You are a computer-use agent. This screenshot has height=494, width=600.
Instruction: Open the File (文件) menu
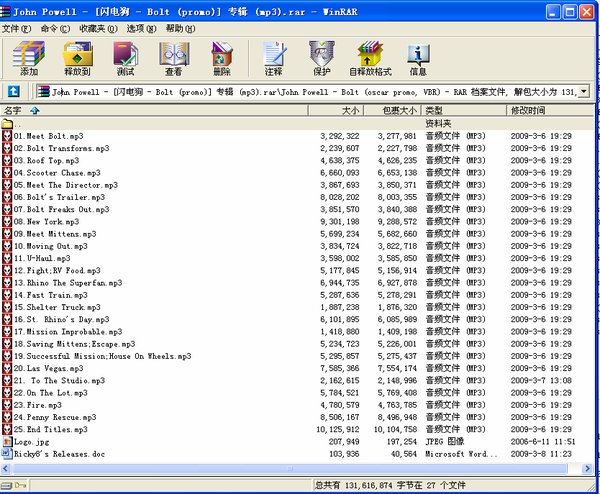[x=16, y=29]
